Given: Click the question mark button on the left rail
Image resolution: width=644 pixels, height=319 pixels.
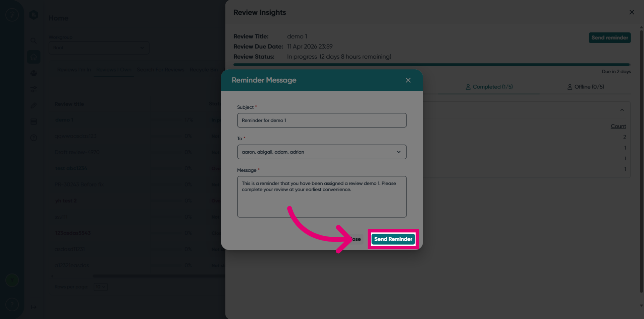Looking at the screenshot, I should [x=12, y=305].
